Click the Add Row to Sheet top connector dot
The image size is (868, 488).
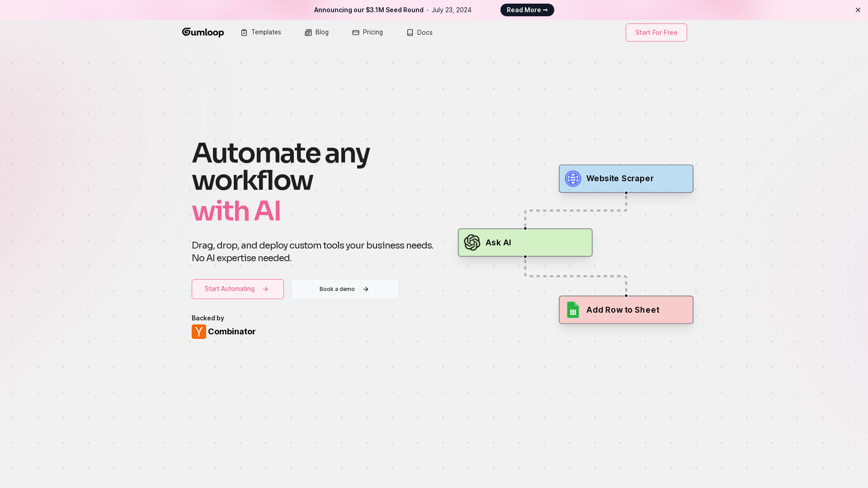click(626, 296)
